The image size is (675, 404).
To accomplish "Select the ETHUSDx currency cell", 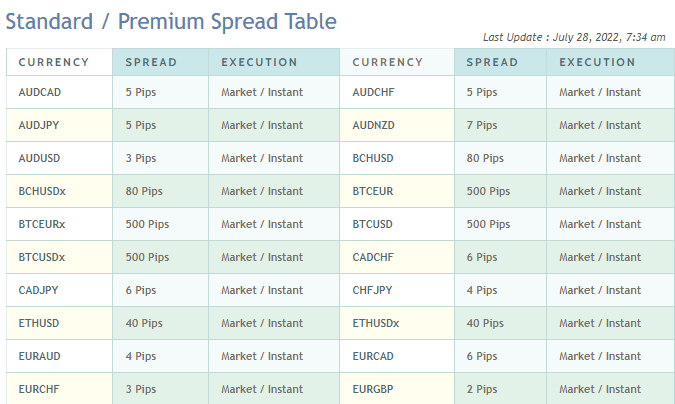I will tap(397, 323).
